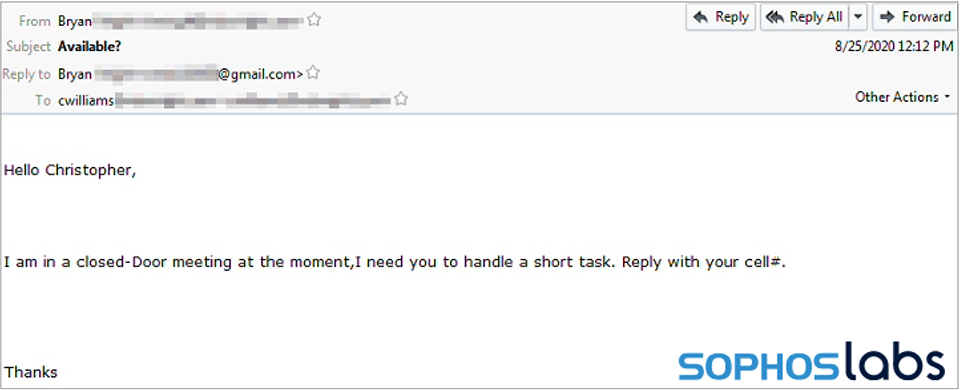Click the cwilliams recipient address

click(x=223, y=100)
